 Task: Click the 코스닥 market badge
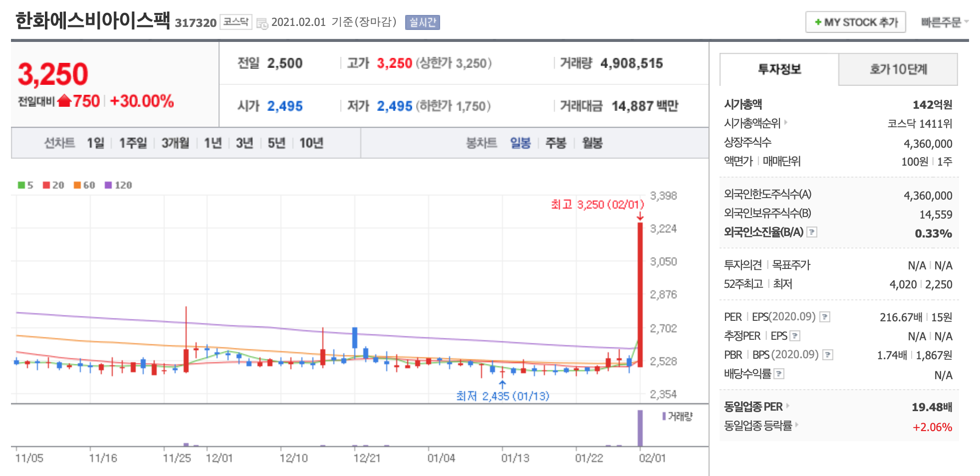[236, 22]
